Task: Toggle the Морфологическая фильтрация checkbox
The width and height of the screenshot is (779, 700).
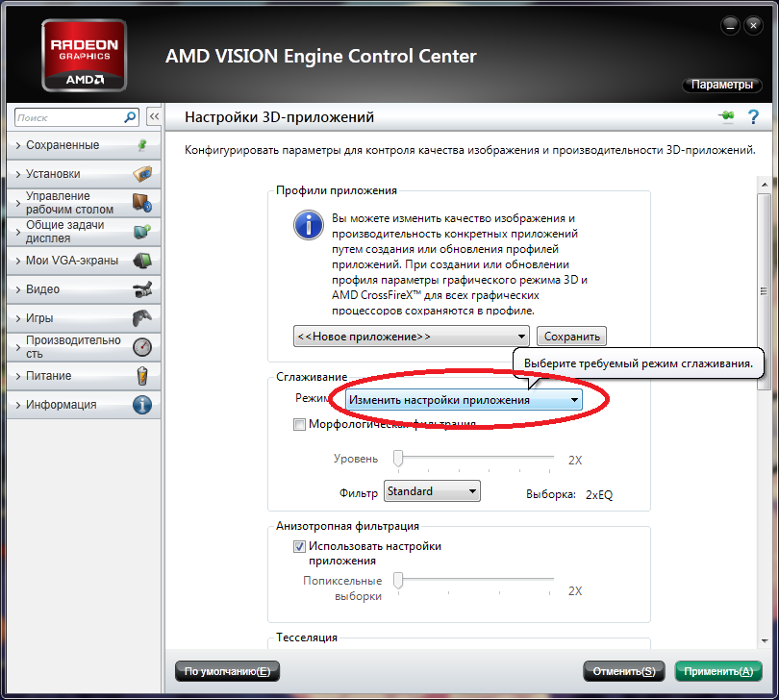Action: (299, 424)
